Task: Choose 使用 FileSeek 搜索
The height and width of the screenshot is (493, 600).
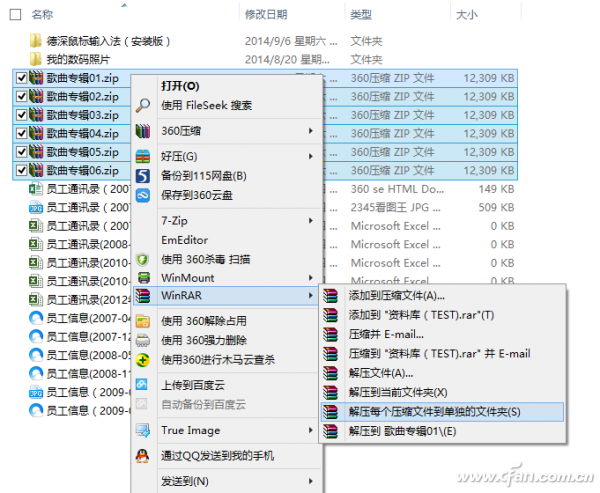Action: tap(207, 105)
